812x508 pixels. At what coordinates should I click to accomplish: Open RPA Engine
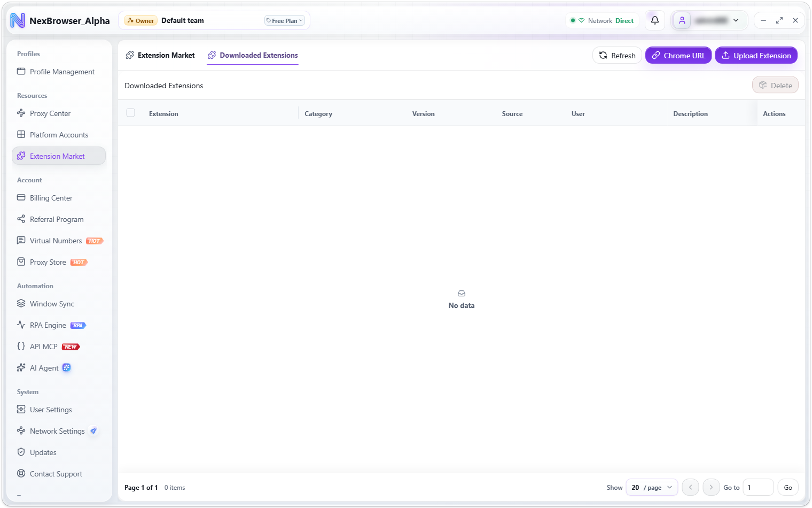59,325
